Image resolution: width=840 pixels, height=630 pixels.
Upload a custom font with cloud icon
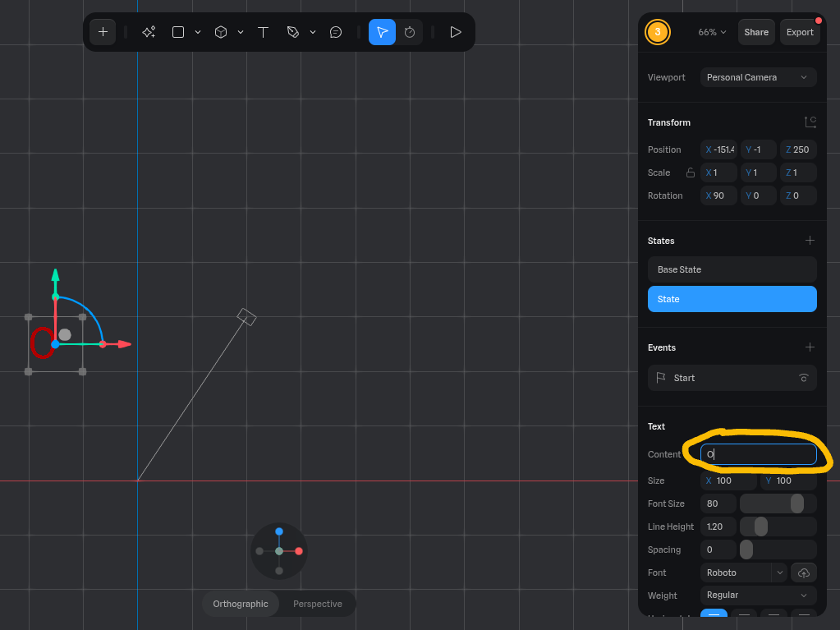(804, 573)
